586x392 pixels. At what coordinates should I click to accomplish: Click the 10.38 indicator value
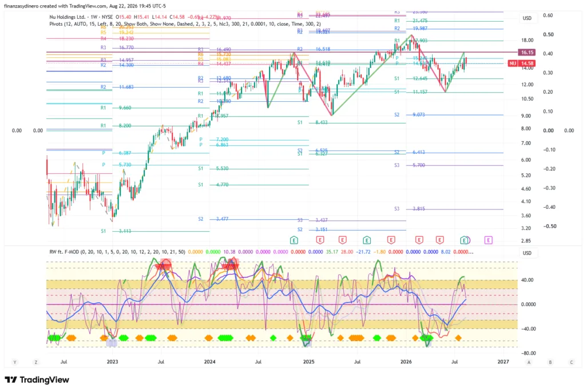pos(229,252)
